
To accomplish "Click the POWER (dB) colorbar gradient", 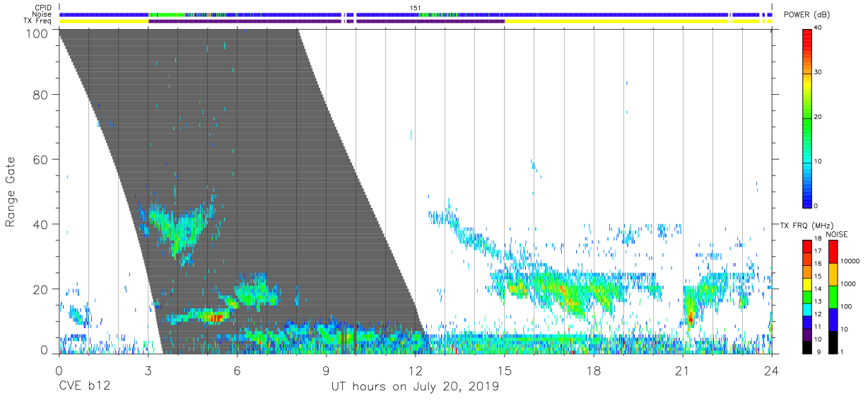I will click(807, 117).
